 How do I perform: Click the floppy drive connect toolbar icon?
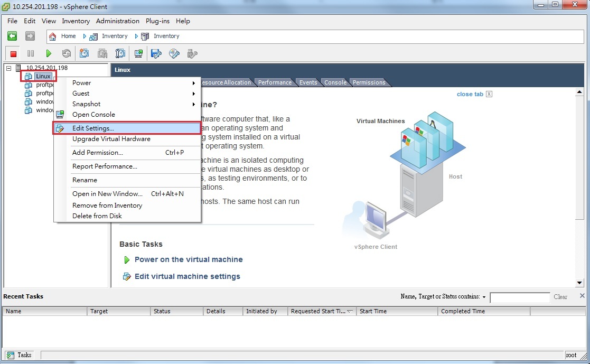point(156,53)
